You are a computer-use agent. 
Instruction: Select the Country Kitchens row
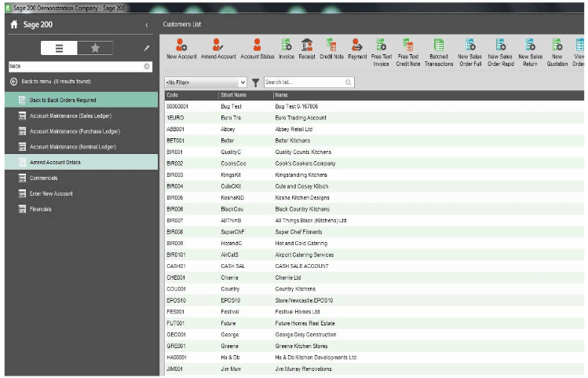pyautogui.click(x=374, y=289)
